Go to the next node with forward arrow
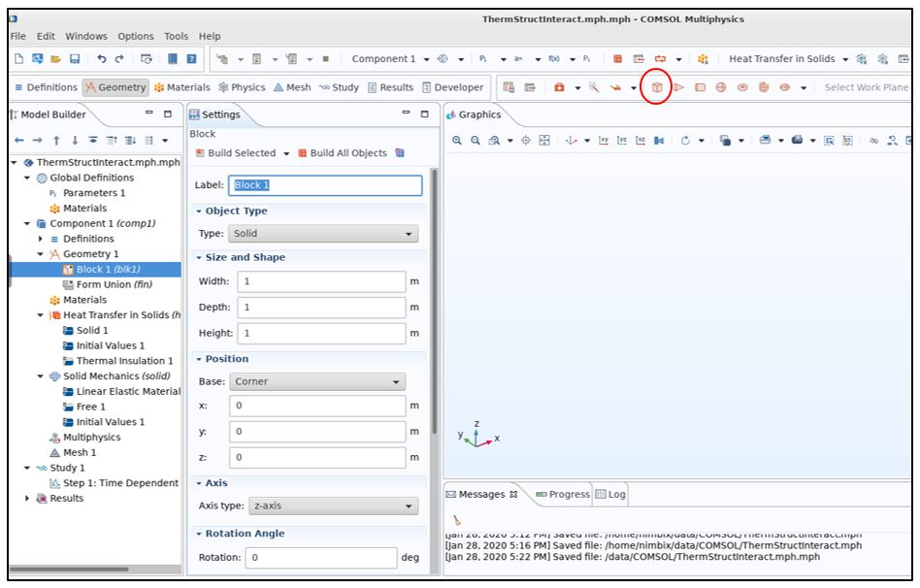 point(38,141)
